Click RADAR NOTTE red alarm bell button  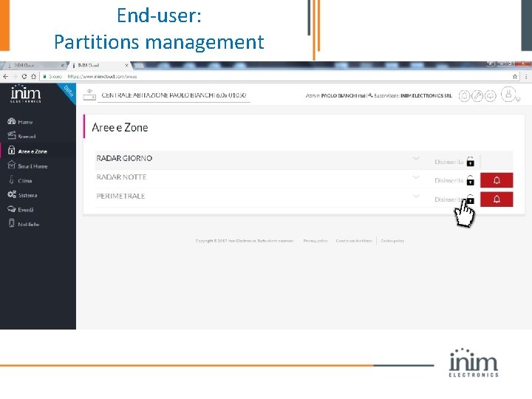click(x=497, y=180)
